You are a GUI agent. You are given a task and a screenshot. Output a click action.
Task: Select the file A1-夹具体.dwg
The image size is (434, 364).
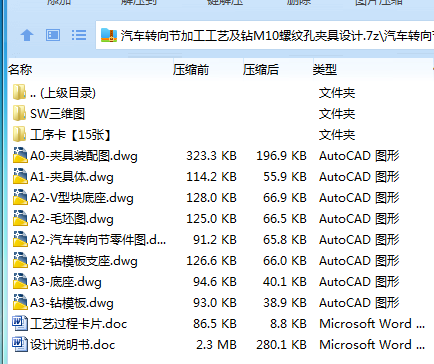point(72,177)
